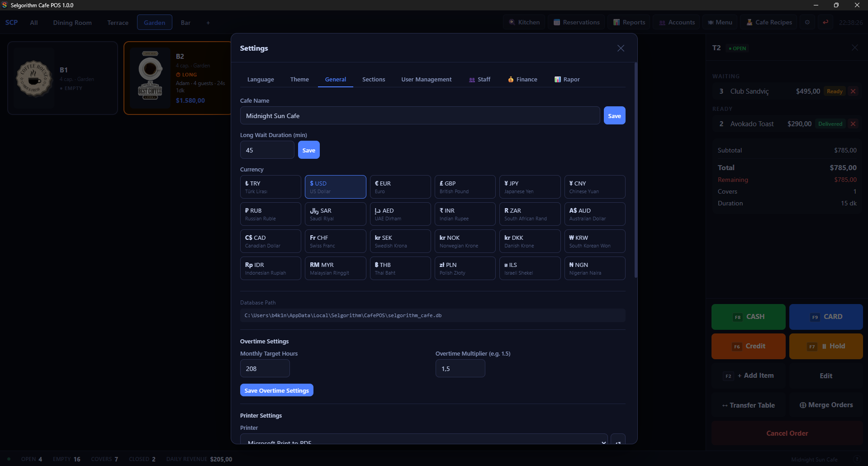Image resolution: width=868 pixels, height=466 pixels.
Task: Open Cafe Recipes from the toolbar
Action: pos(769,22)
